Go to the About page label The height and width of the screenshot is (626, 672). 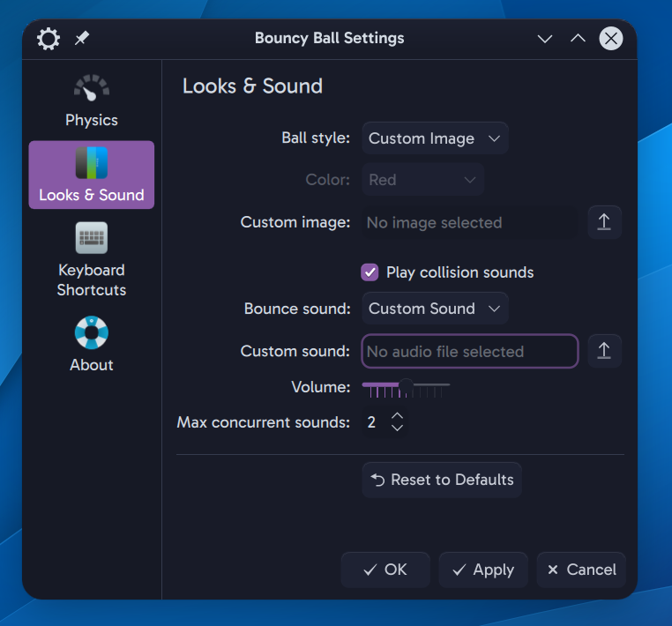pyautogui.click(x=92, y=365)
